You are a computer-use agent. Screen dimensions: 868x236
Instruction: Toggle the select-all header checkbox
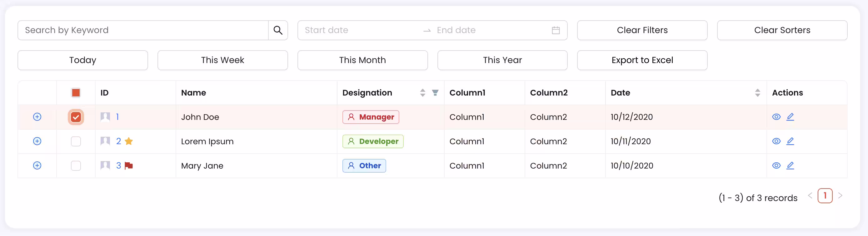point(76,93)
